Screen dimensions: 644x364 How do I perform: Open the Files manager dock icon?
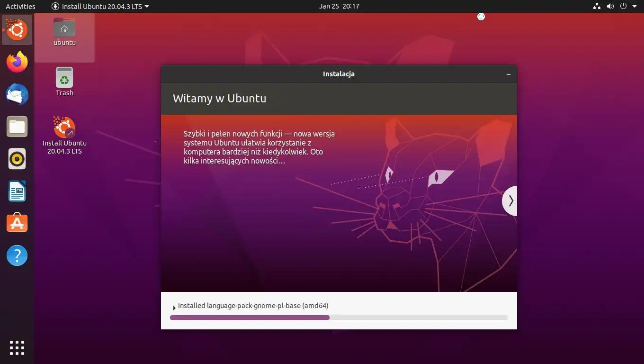tap(17, 127)
